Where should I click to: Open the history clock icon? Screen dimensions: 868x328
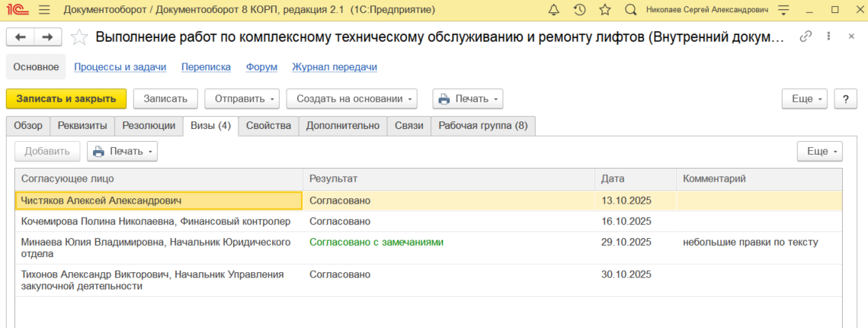(x=579, y=10)
